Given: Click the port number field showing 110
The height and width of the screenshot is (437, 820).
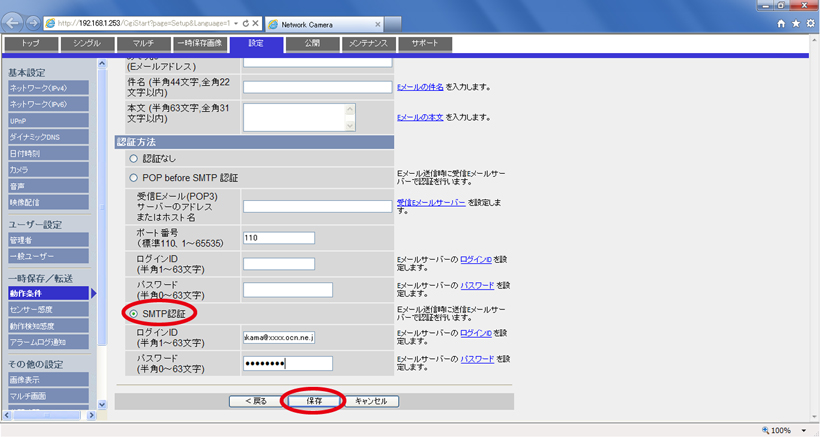Looking at the screenshot, I should point(279,238).
